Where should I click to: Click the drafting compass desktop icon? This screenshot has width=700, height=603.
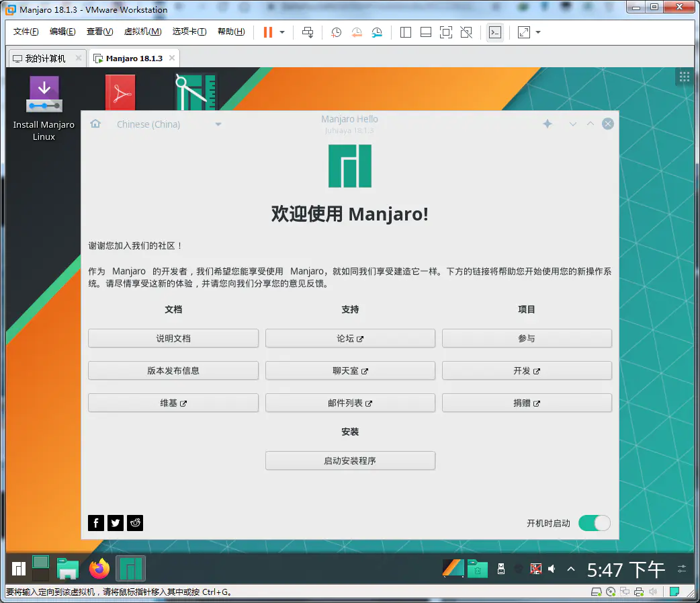[195, 92]
